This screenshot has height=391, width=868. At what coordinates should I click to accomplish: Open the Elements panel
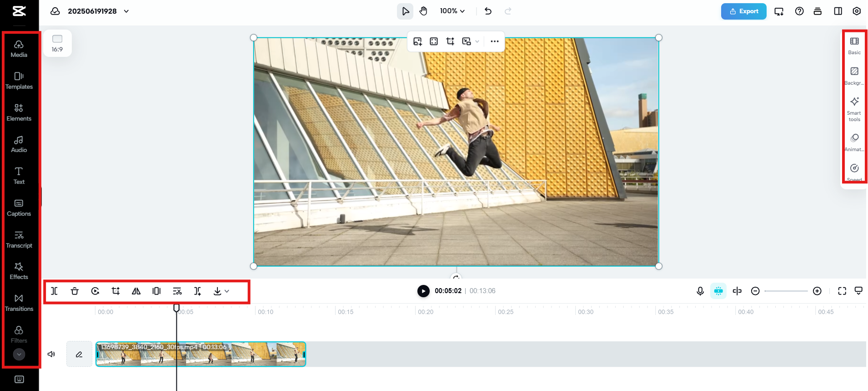click(19, 112)
